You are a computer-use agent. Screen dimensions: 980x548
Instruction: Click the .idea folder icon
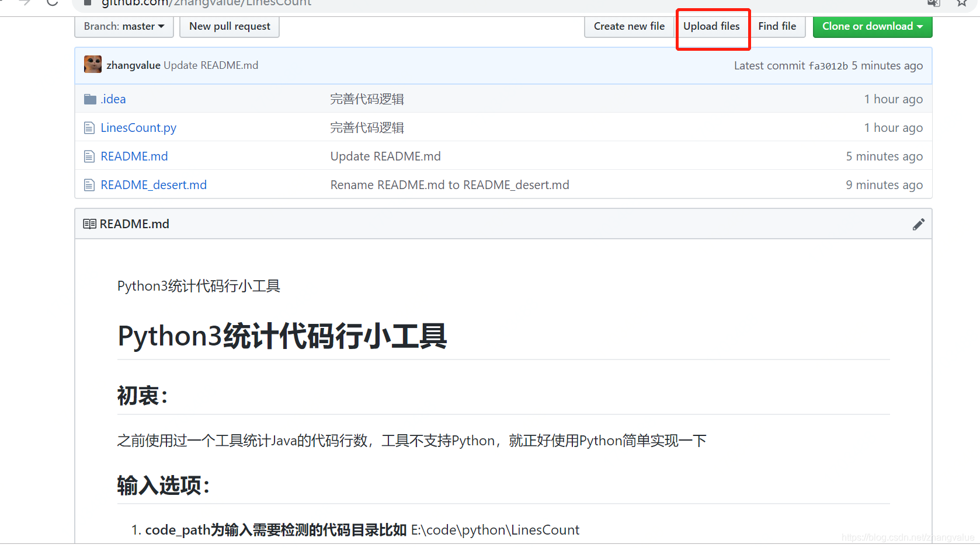[89, 99]
